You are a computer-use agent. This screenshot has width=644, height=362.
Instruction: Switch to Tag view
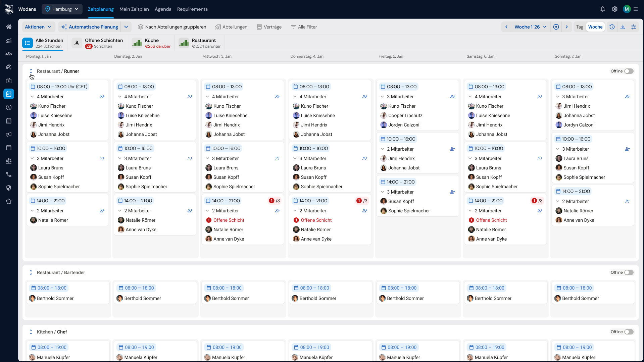tap(580, 27)
